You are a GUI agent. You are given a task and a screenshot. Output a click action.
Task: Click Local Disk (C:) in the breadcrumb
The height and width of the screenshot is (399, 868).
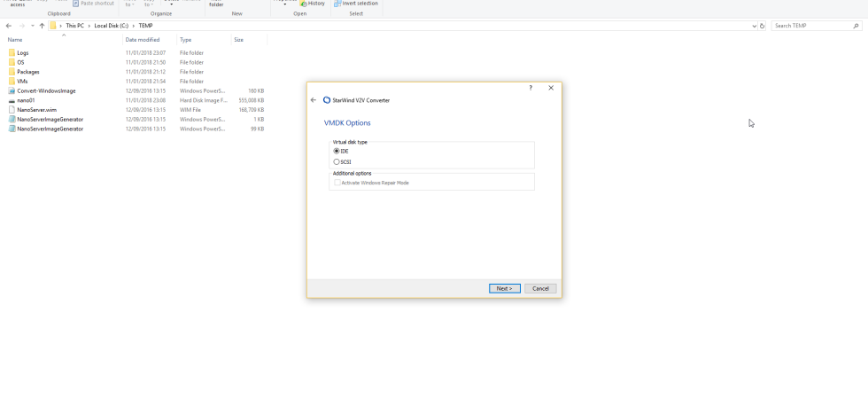(112, 26)
